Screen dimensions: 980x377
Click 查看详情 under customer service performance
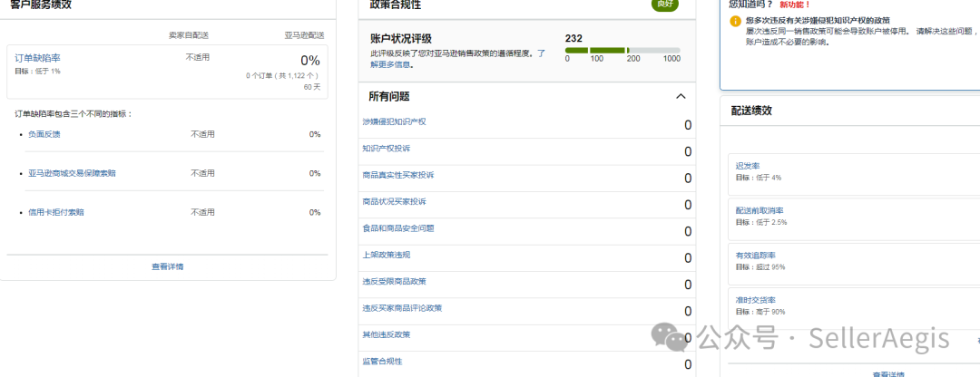click(168, 266)
